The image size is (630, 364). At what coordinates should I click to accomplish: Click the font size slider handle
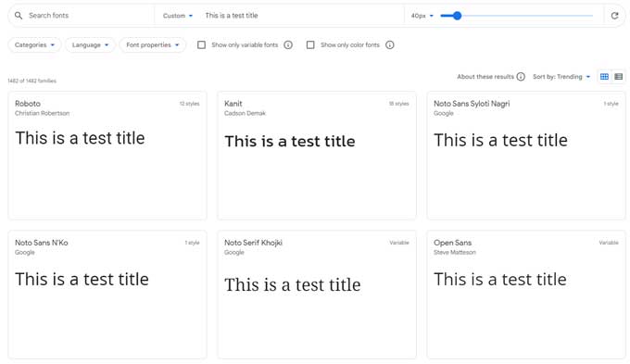click(457, 16)
